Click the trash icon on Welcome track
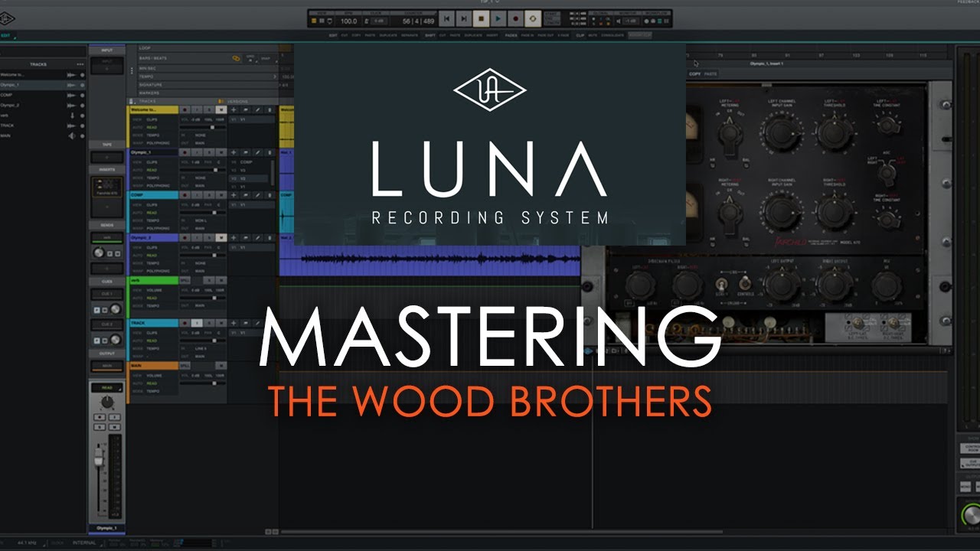 click(269, 109)
